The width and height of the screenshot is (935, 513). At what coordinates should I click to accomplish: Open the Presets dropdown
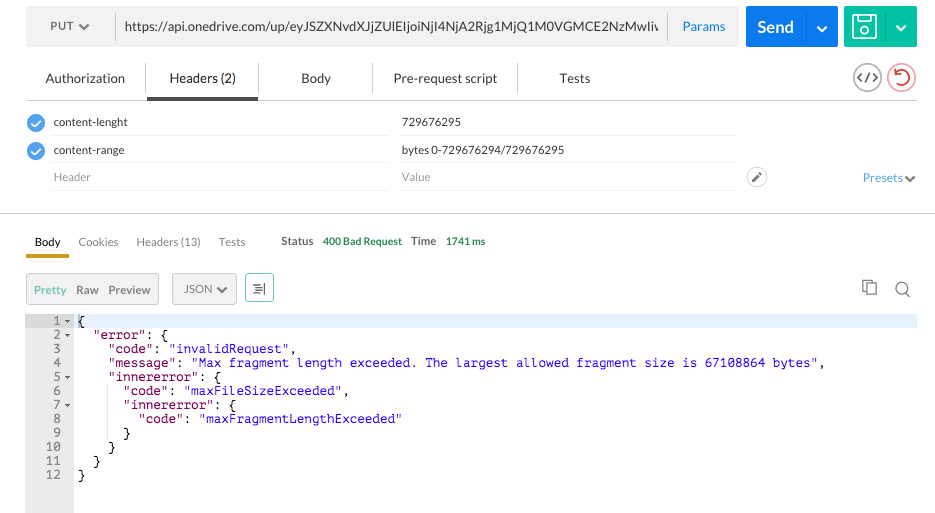pos(888,178)
